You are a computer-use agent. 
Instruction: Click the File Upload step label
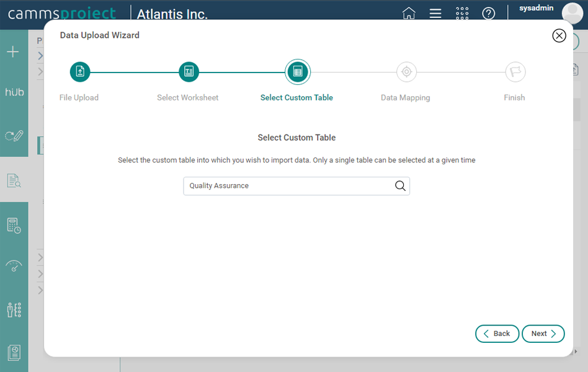pyautogui.click(x=79, y=97)
